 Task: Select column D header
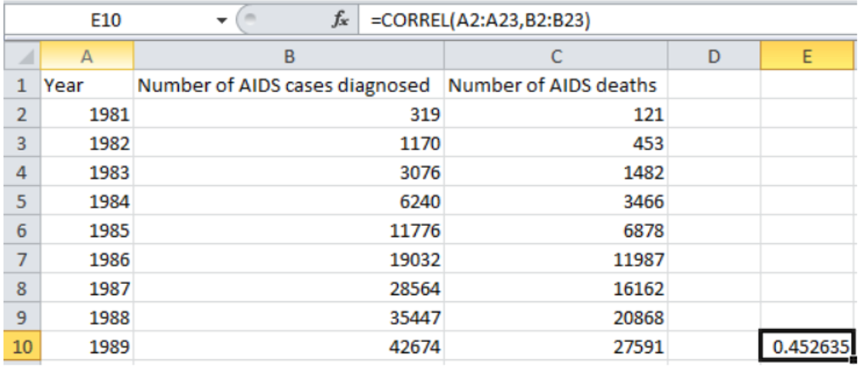[714, 56]
